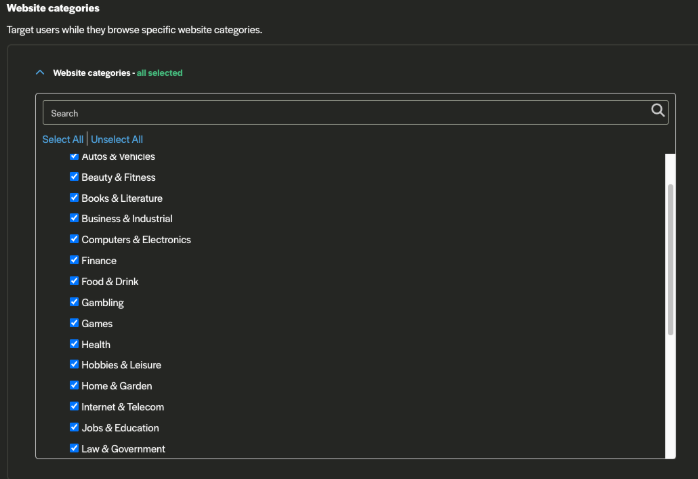Disable the Food & Drink checkbox

[74, 282]
